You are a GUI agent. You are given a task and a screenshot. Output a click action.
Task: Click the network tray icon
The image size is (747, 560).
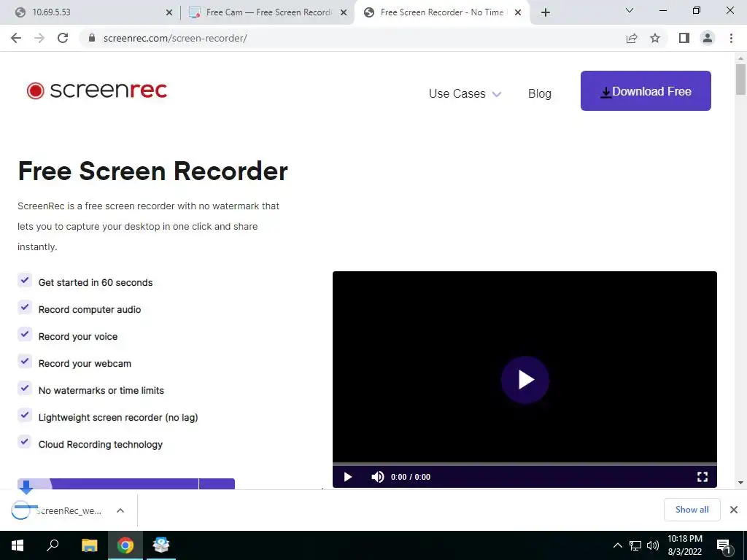(x=635, y=545)
